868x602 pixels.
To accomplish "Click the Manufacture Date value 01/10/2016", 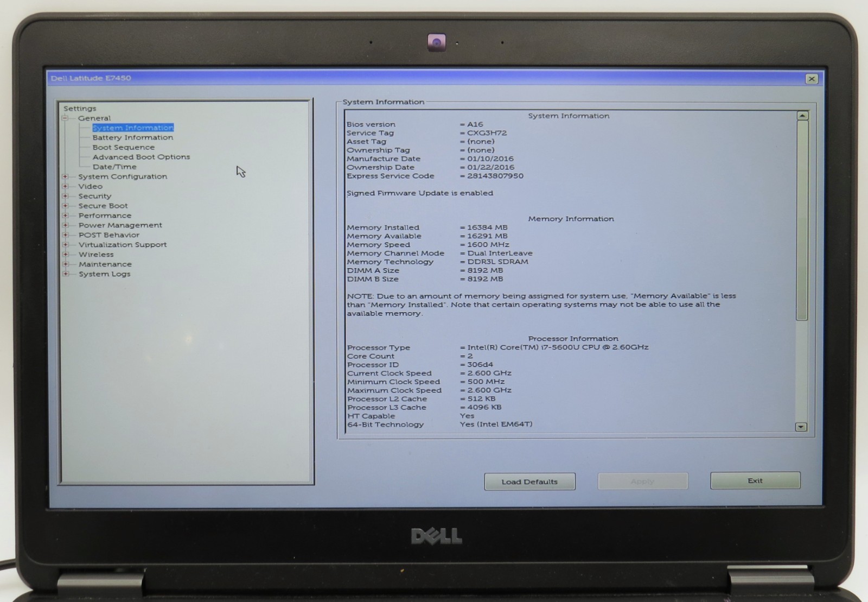I will pyautogui.click(x=490, y=159).
